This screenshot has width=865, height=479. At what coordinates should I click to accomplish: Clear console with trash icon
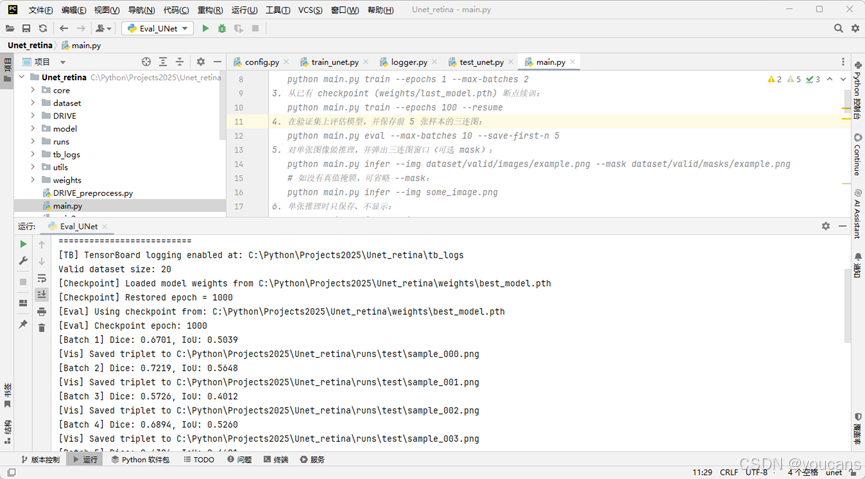(x=41, y=328)
